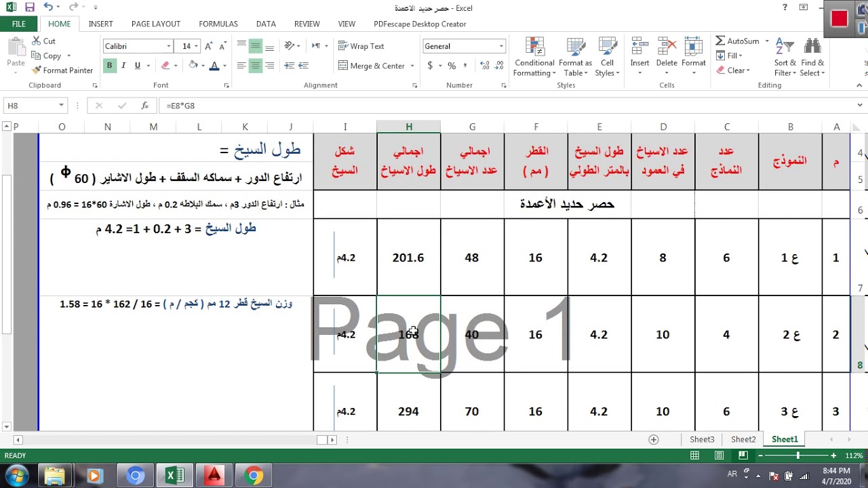Viewport: 868px width, 488px height.
Task: Click the Cut scissors command
Action: pyautogui.click(x=43, y=41)
